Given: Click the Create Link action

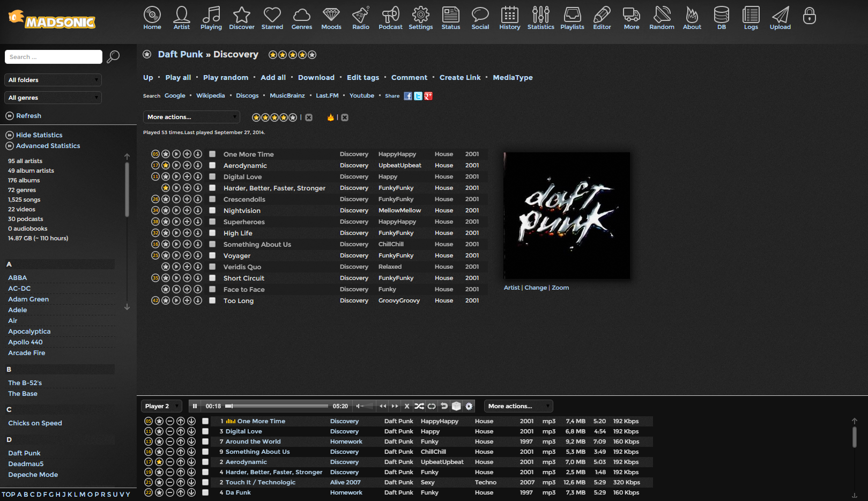Looking at the screenshot, I should [460, 78].
